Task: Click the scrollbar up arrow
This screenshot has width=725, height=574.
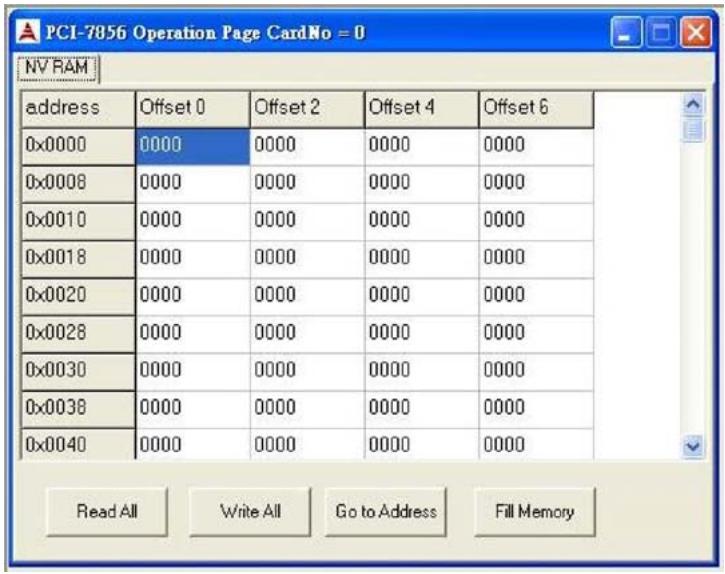Action: tap(693, 105)
